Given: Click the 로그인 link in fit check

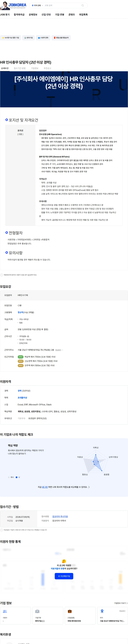Looking at the screenshot, I should pos(45,487).
